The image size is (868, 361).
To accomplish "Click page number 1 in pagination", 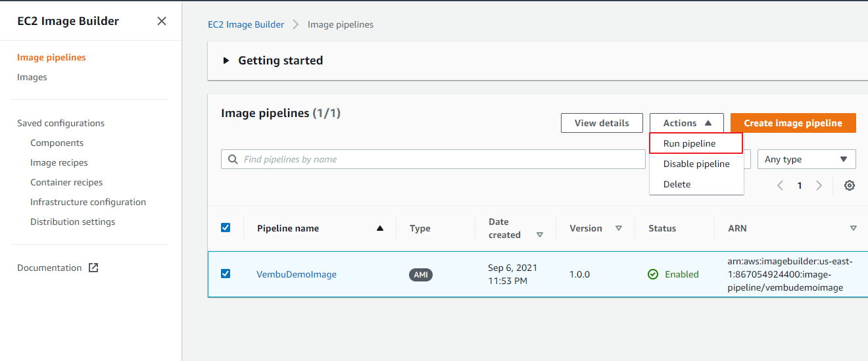I will pyautogui.click(x=800, y=185).
